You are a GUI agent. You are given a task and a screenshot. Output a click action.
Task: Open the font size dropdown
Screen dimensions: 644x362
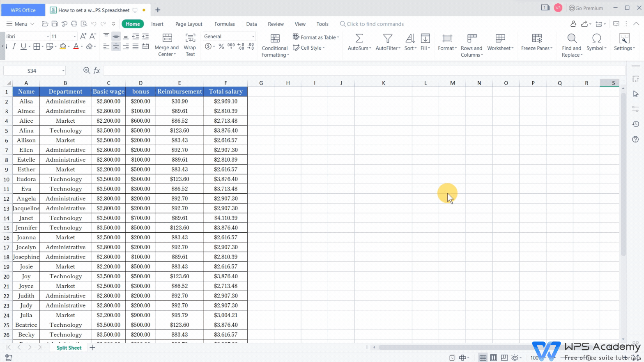click(74, 37)
